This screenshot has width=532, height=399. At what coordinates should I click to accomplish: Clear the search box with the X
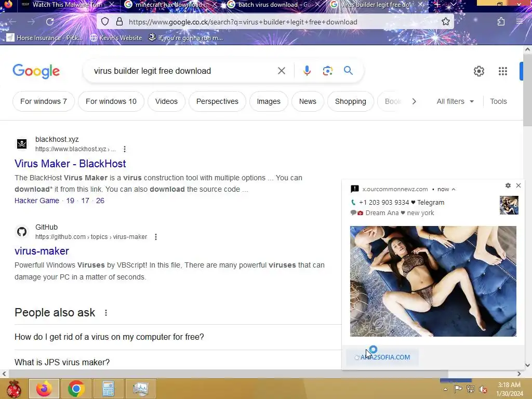[x=281, y=71]
